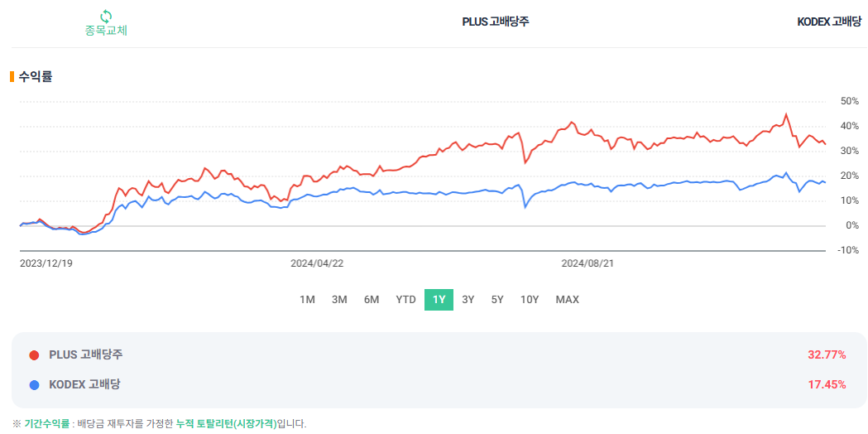Viewport: 868px width, 434px height.
Task: Switch chart period to 6M
Action: coord(372,300)
